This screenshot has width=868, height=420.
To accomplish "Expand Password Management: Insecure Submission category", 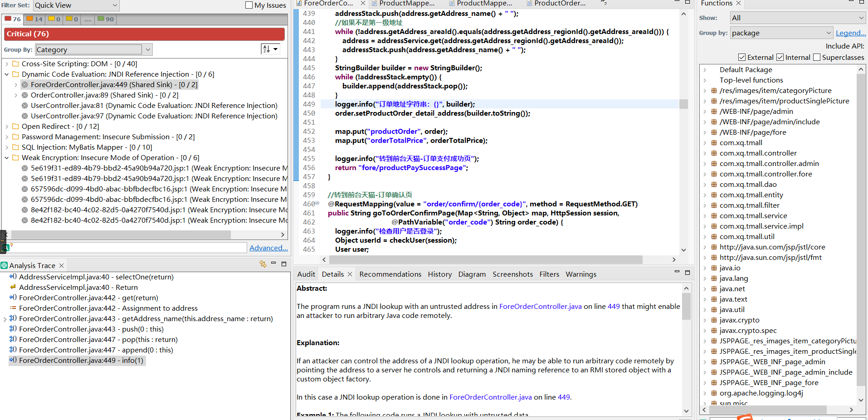I will (7, 137).
